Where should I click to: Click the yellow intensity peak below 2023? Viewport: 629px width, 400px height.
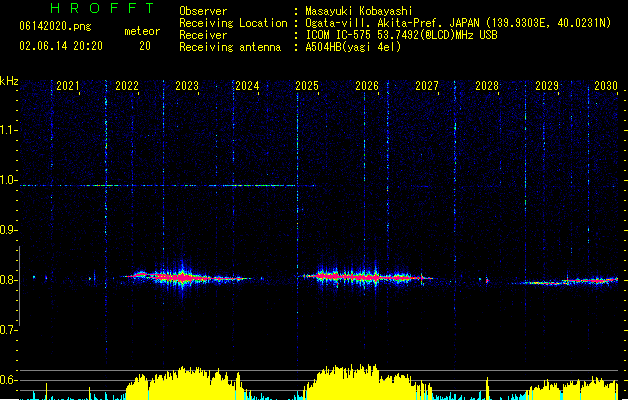click(x=185, y=383)
